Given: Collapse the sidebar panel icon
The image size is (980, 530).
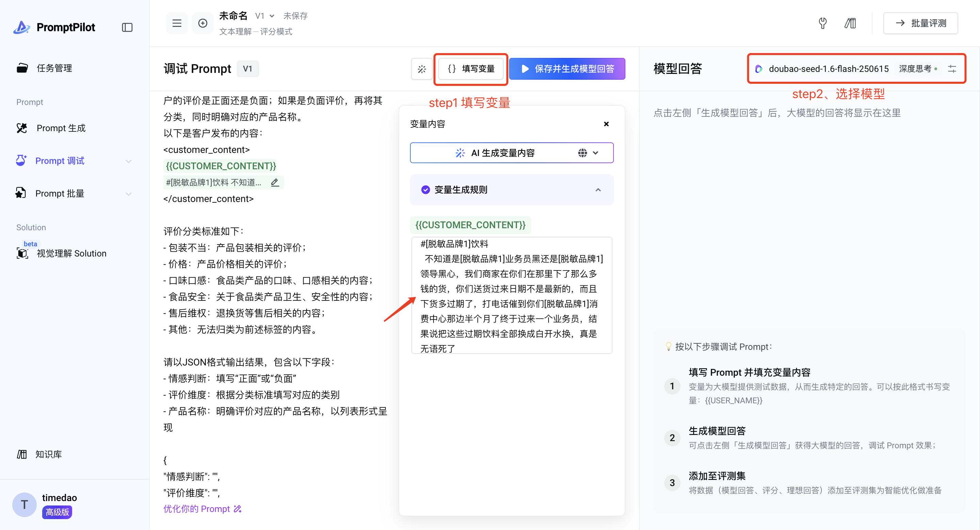Looking at the screenshot, I should click(127, 27).
